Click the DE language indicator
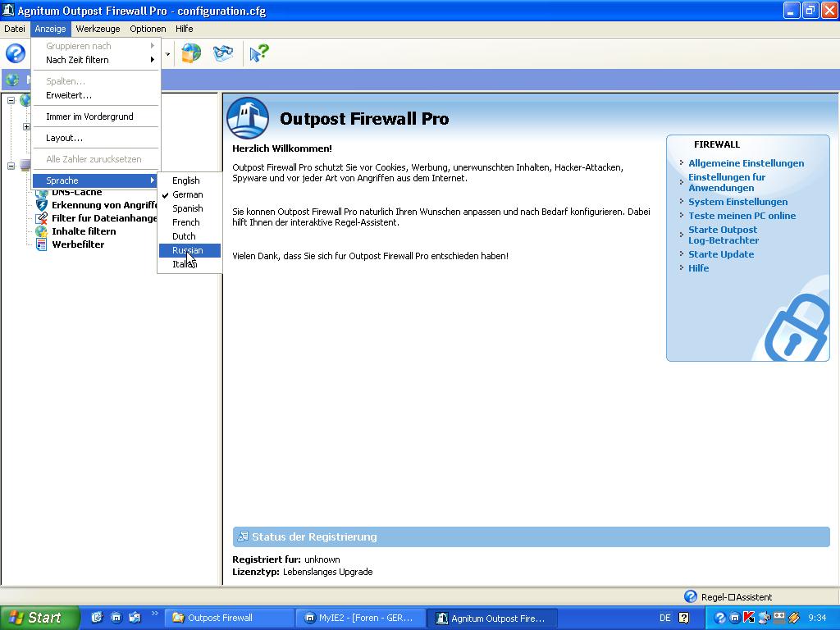This screenshot has height=630, width=840. [664, 618]
